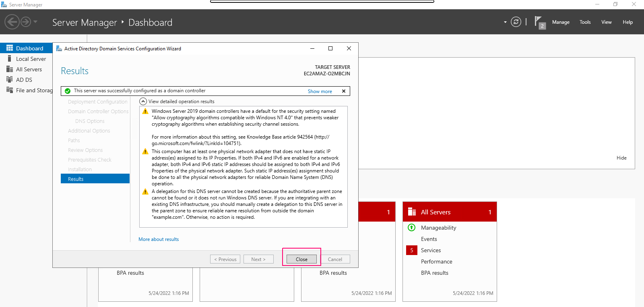Select AD DS in the sidebar

click(x=24, y=80)
